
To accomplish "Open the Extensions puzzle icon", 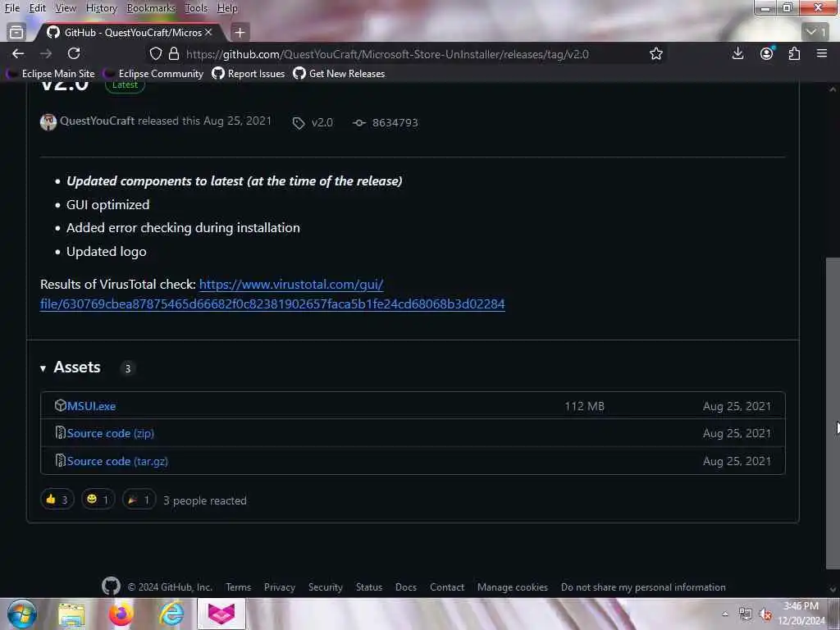I will tap(794, 53).
